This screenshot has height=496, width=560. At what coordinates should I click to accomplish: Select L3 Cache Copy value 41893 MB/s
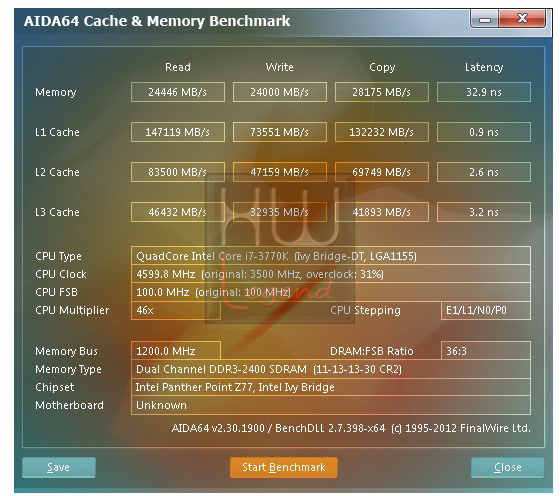[382, 212]
